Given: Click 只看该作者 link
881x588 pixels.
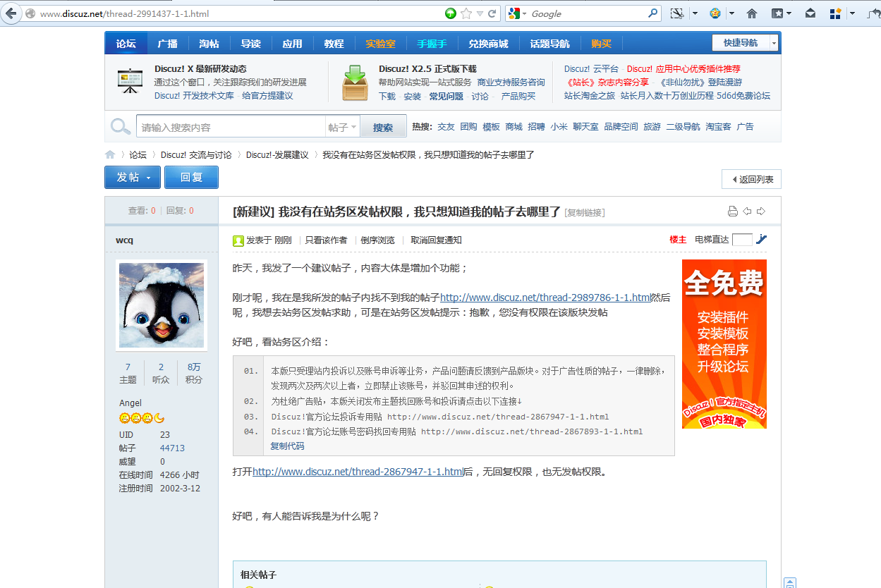Looking at the screenshot, I should coord(326,240).
